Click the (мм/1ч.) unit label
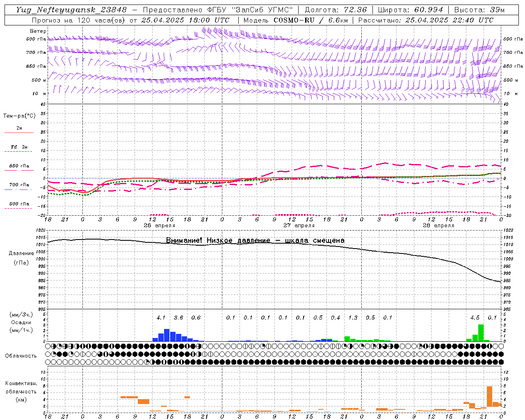 tap(21, 330)
